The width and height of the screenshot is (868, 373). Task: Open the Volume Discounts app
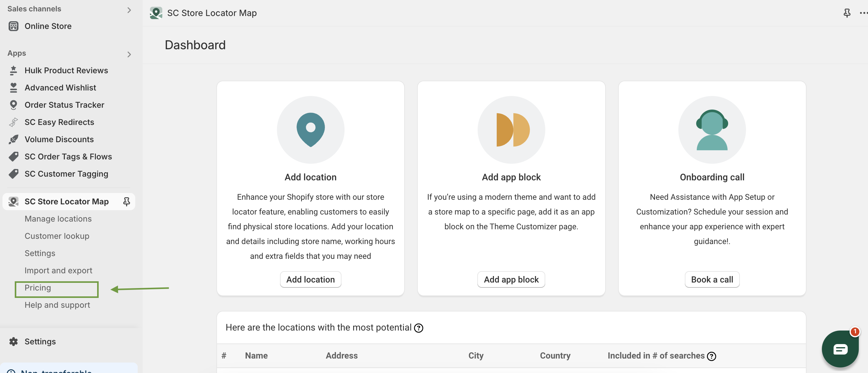pos(59,139)
